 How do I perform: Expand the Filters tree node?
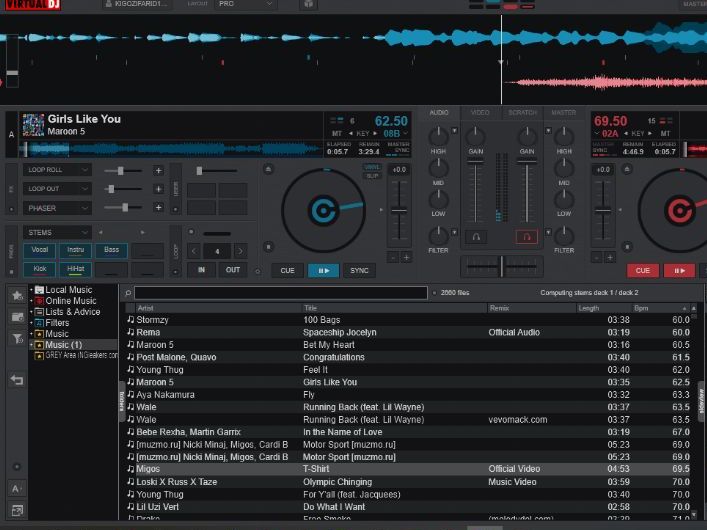pyautogui.click(x=31, y=323)
